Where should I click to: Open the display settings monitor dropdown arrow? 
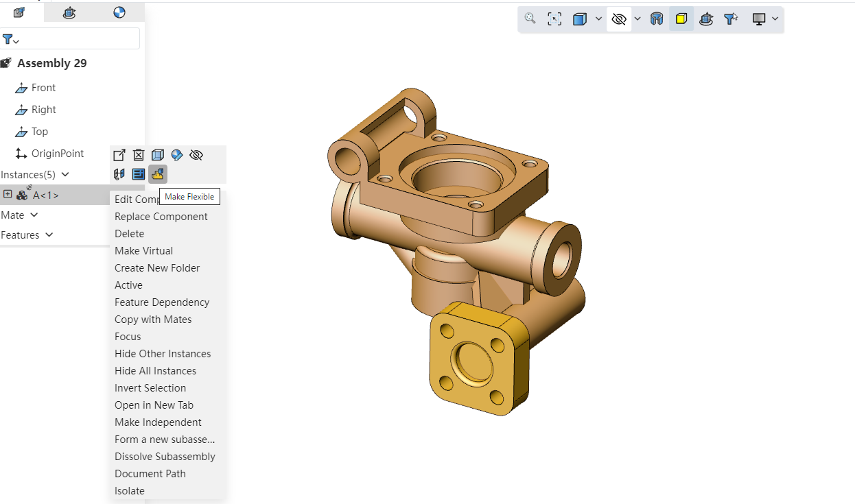click(775, 19)
